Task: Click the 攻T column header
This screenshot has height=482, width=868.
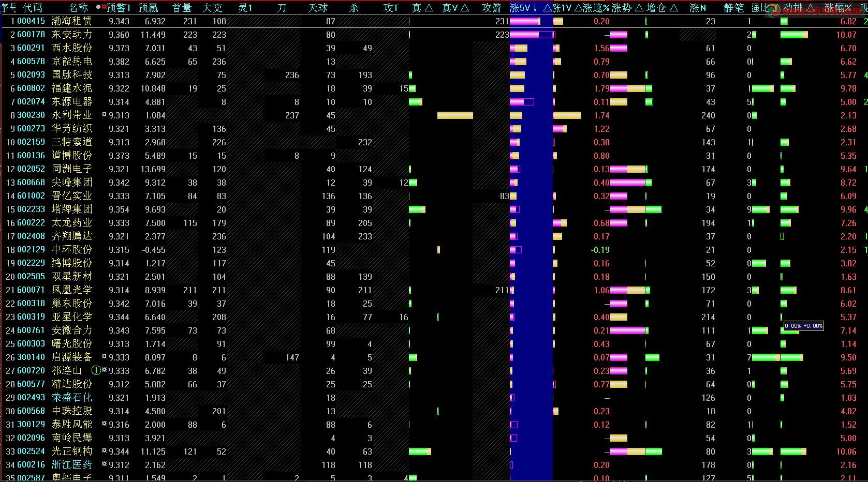Action: [x=391, y=8]
